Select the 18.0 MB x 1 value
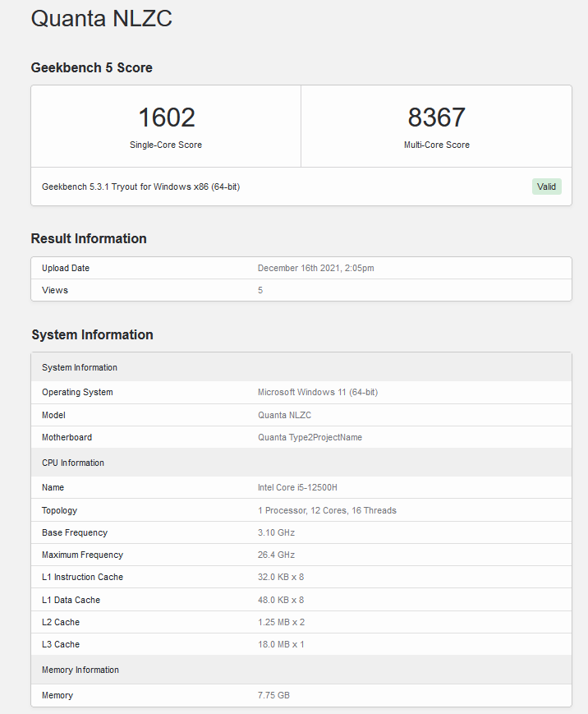Screen dimensions: 588x714 point(281,644)
